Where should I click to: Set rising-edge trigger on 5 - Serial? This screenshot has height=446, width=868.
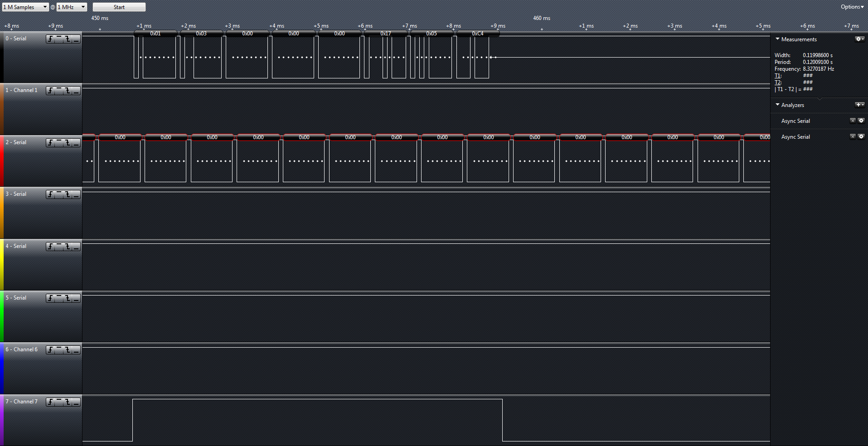(50, 298)
